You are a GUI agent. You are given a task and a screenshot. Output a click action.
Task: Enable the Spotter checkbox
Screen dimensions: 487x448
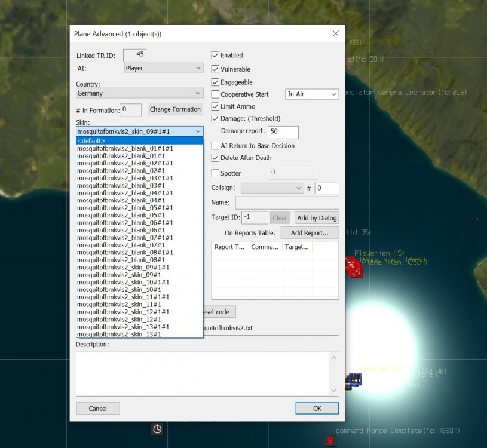216,173
